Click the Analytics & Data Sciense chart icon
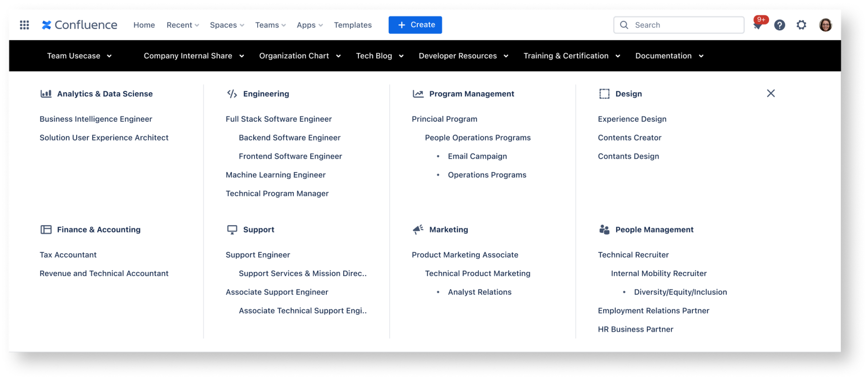Image resolution: width=868 pixels, height=379 pixels. (x=46, y=94)
